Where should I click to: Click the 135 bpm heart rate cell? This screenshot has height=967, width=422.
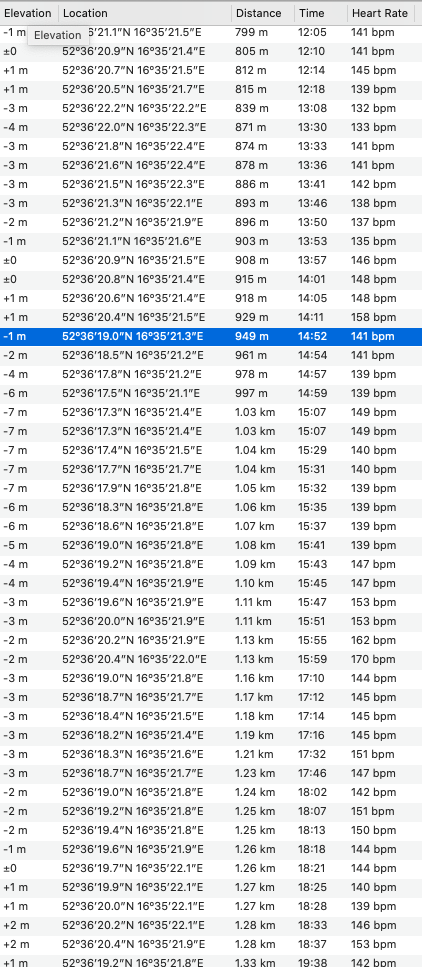tap(373, 241)
